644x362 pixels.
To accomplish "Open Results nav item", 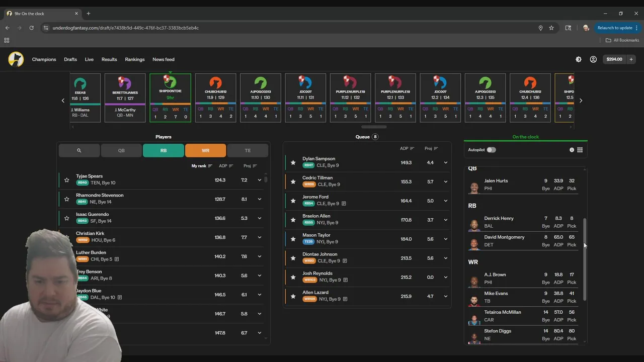I will tap(109, 59).
